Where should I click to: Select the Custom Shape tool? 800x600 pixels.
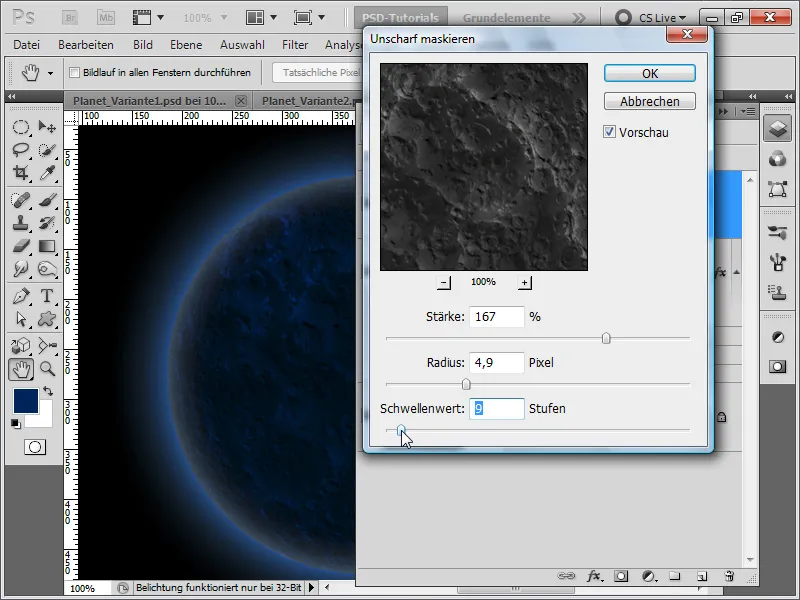click(47, 319)
